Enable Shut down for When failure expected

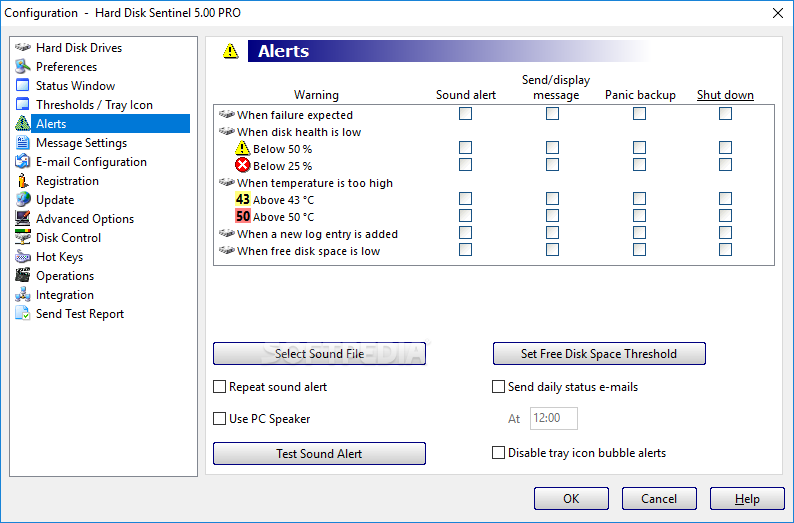pos(726,113)
